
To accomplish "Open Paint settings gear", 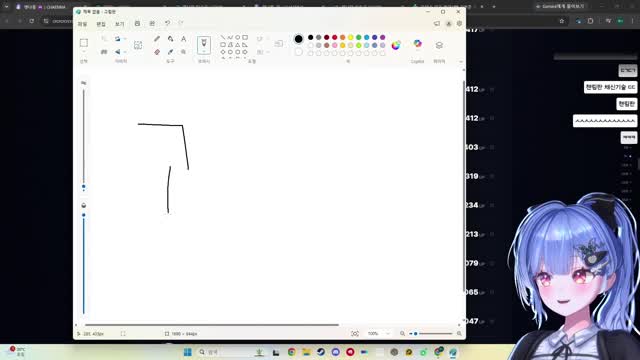I will click(x=459, y=24).
